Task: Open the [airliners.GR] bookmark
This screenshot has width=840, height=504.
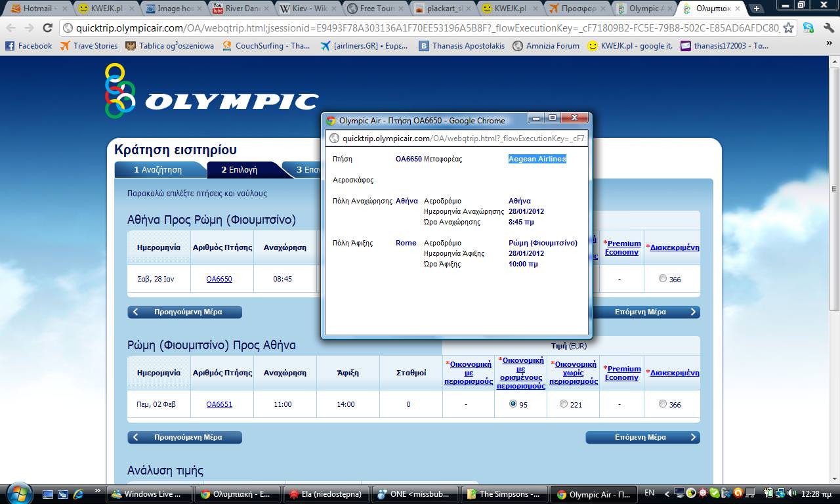Action: (364, 46)
